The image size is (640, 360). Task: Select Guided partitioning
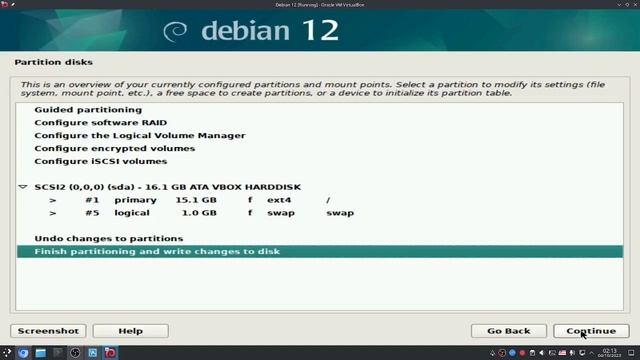tap(88, 110)
